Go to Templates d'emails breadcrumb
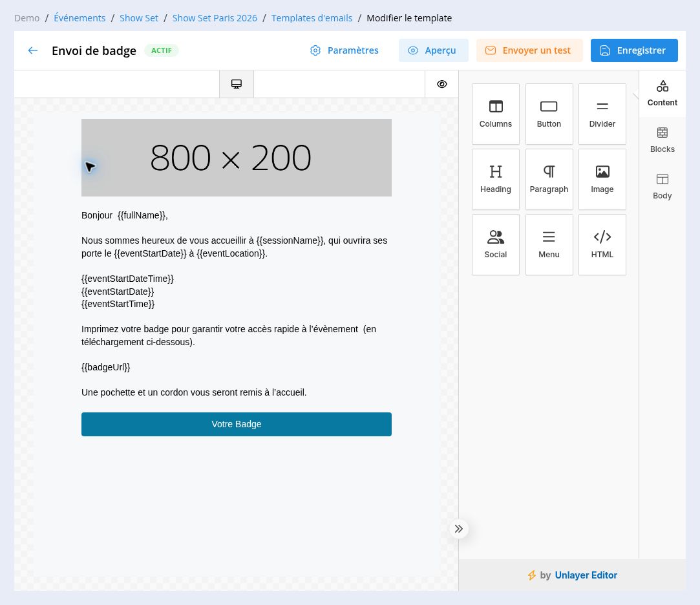This screenshot has height=605, width=700. [x=312, y=18]
